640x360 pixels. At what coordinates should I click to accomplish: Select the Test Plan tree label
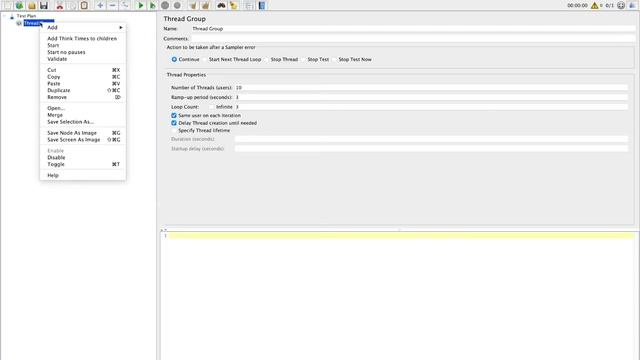(27, 16)
